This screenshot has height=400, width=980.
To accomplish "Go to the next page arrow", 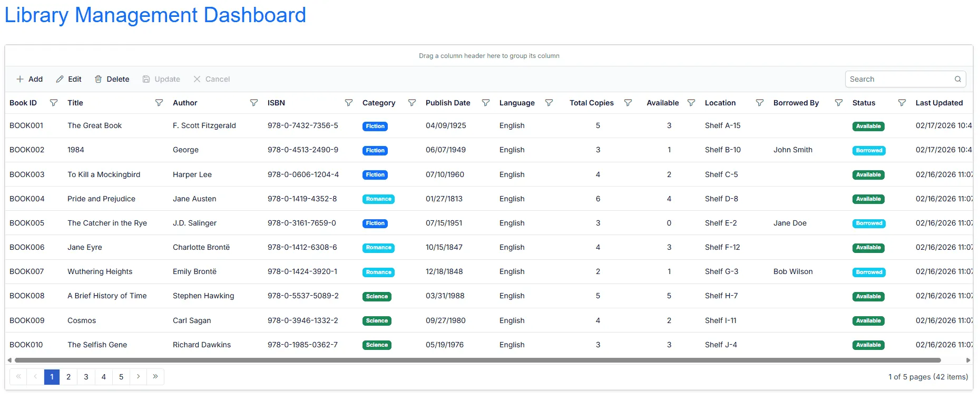I will (x=138, y=376).
